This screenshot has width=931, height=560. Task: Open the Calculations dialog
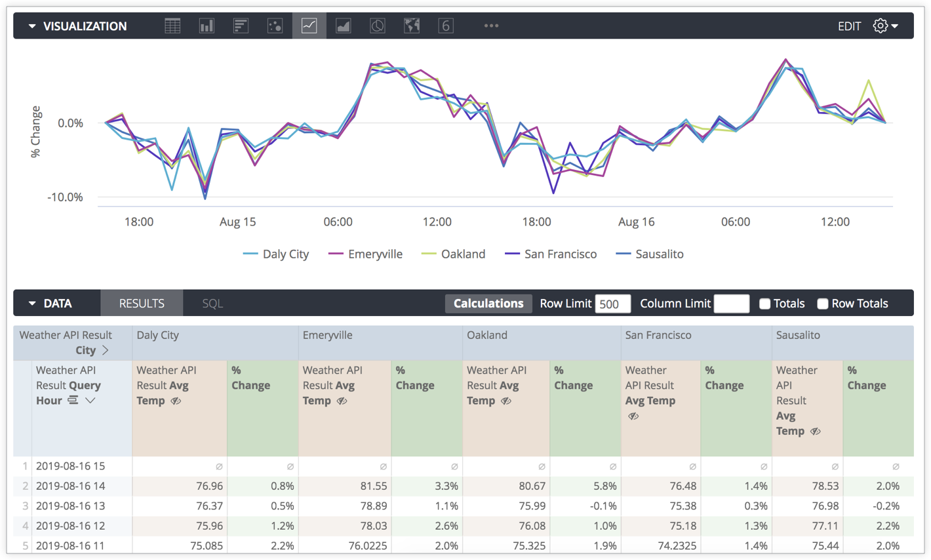click(x=488, y=303)
